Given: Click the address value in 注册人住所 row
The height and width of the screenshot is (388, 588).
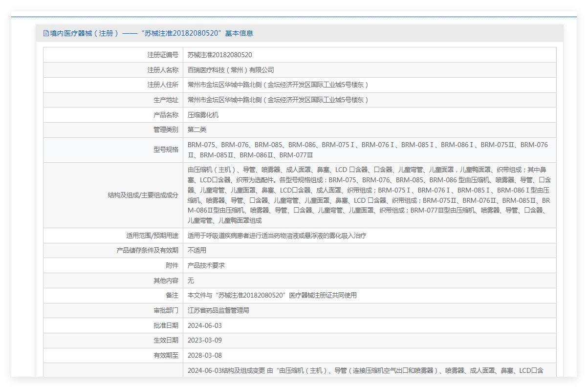Looking at the screenshot, I should pyautogui.click(x=278, y=85).
